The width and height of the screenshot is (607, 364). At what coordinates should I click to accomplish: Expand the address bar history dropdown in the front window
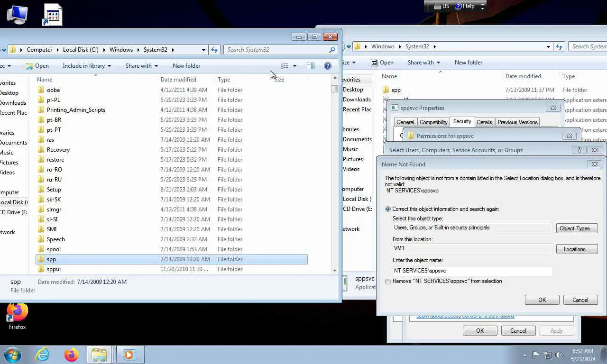click(203, 50)
